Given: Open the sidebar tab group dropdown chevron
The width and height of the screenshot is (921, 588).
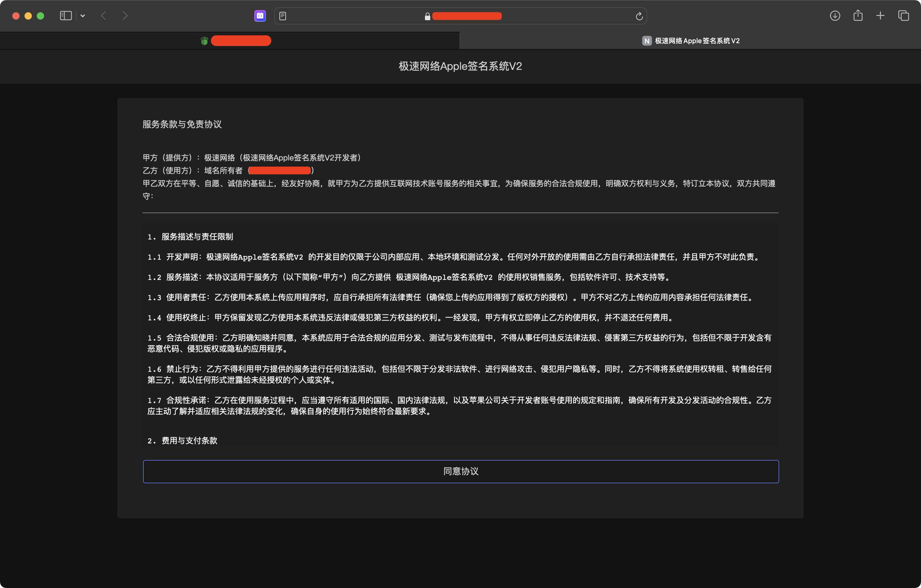Looking at the screenshot, I should 83,16.
